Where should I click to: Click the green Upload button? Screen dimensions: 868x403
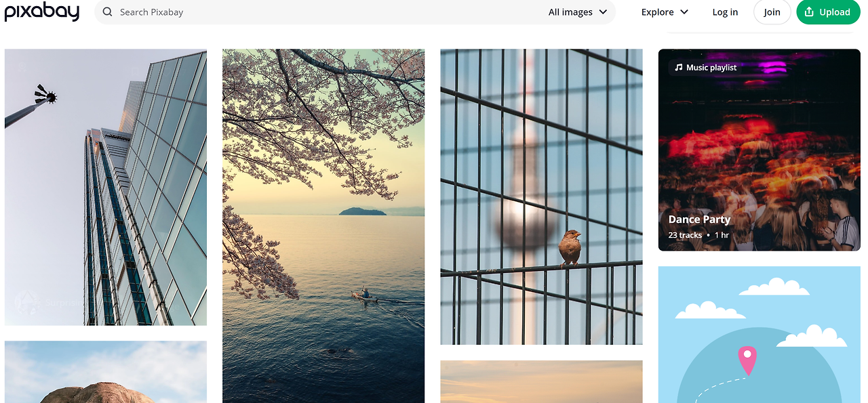[x=828, y=12]
